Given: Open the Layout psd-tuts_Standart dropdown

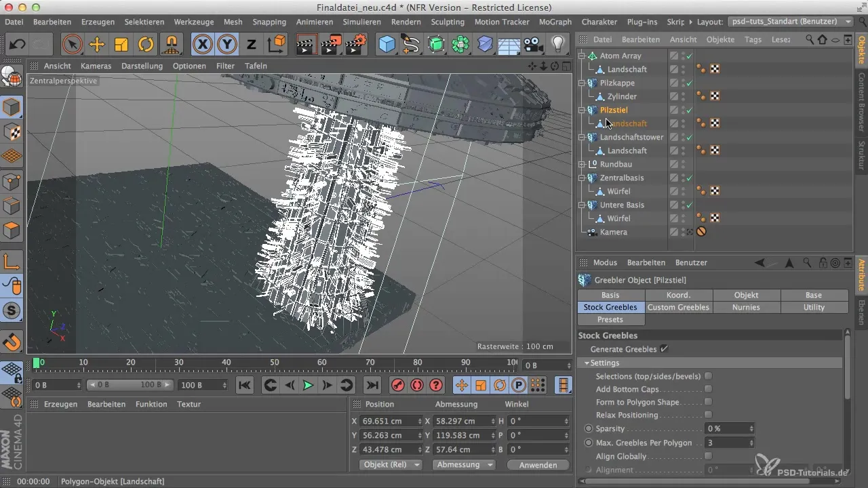Looking at the screenshot, I should [791, 22].
